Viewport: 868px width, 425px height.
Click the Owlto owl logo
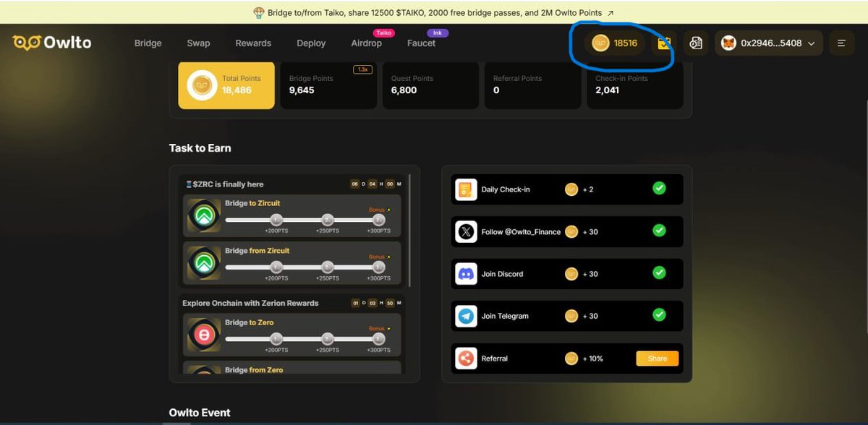point(26,43)
